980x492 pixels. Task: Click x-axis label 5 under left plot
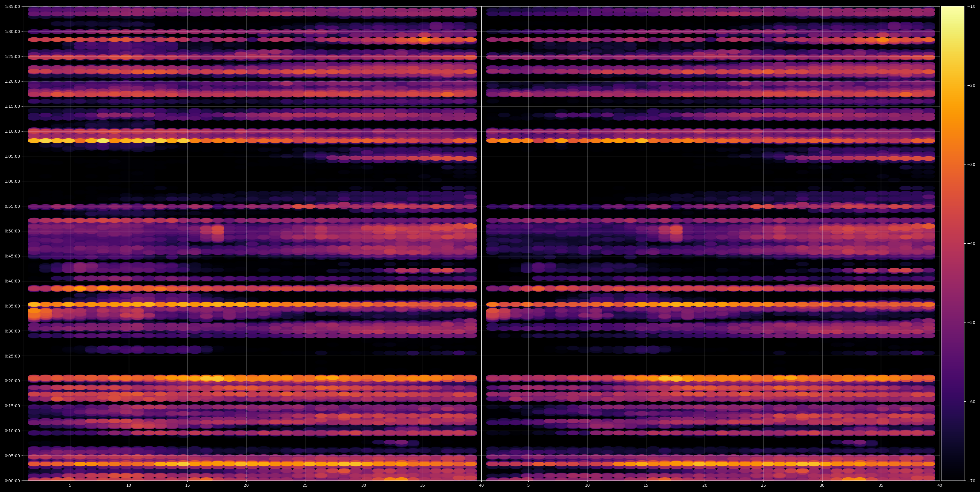70,486
